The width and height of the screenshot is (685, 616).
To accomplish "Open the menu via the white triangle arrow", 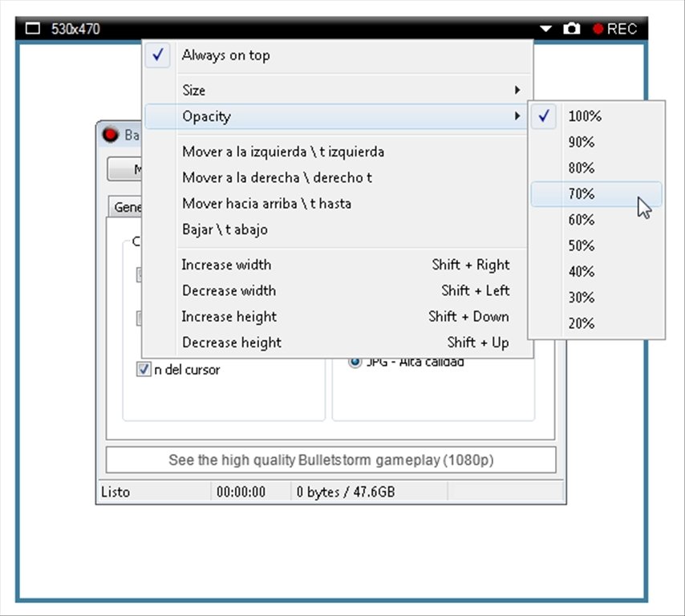I will (545, 29).
